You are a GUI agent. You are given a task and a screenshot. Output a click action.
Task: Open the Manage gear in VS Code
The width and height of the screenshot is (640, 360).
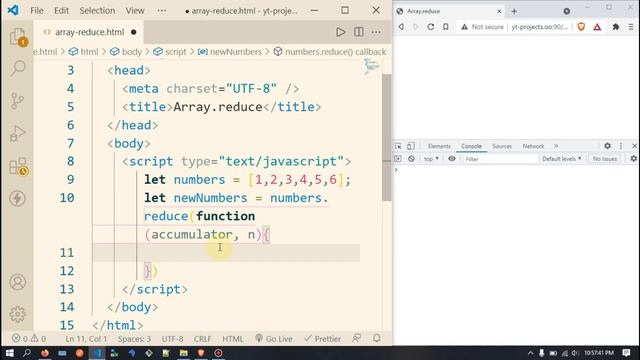(18, 314)
